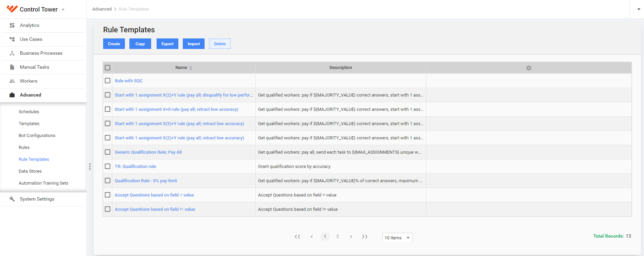The height and width of the screenshot is (256, 644).
Task: Open Qualification Rule : X% pay limit link
Action: (x=146, y=181)
